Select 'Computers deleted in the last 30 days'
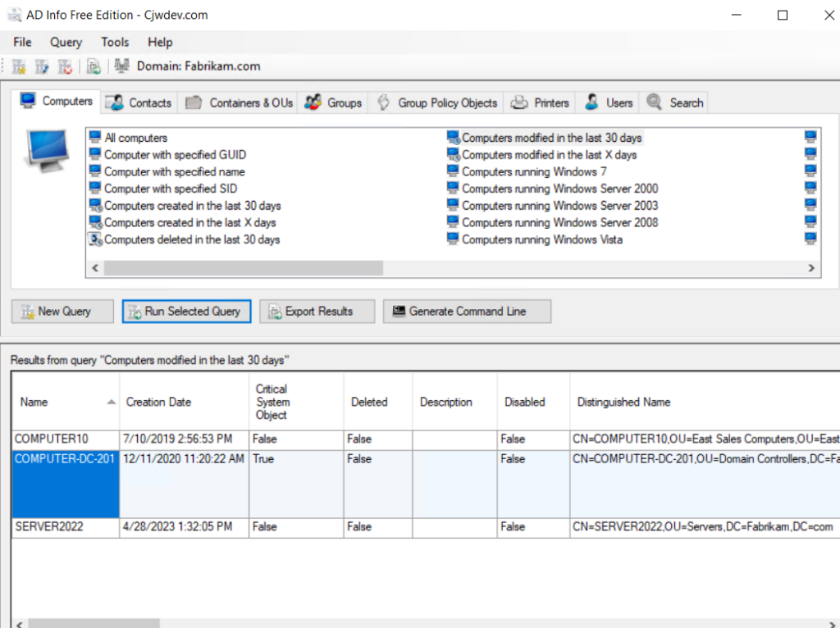The height and width of the screenshot is (628, 840). [185, 239]
